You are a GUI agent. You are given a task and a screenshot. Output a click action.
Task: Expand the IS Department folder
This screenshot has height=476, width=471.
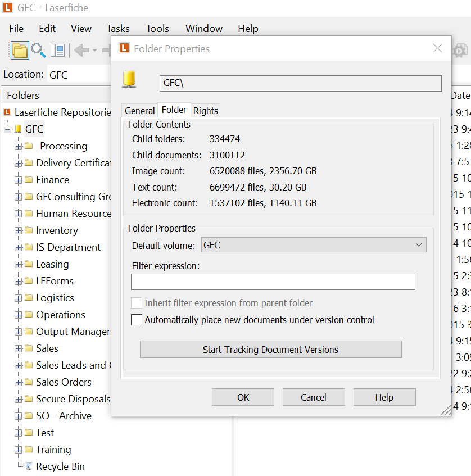click(18, 247)
